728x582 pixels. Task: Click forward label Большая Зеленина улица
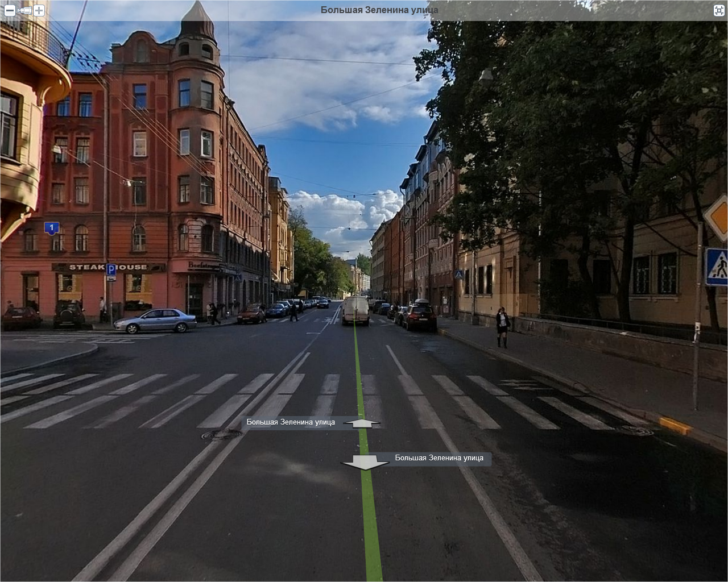pos(291,422)
